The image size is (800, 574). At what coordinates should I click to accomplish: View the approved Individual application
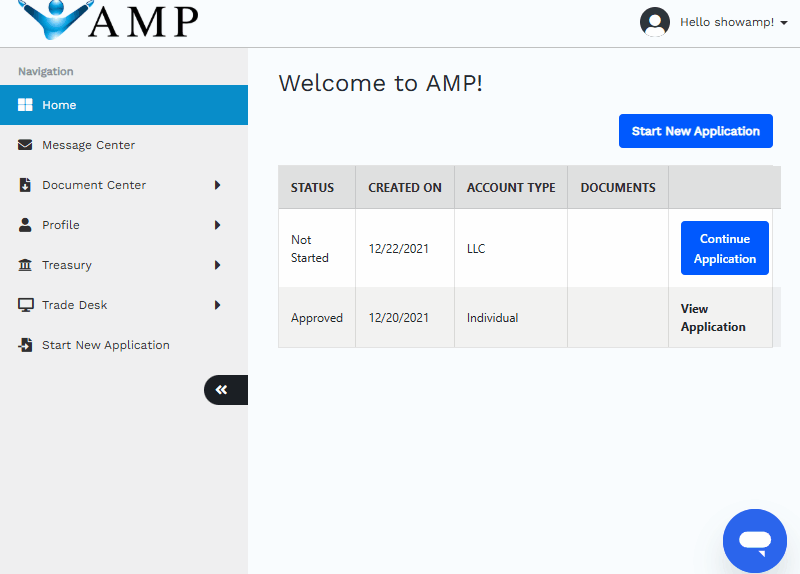coord(713,317)
